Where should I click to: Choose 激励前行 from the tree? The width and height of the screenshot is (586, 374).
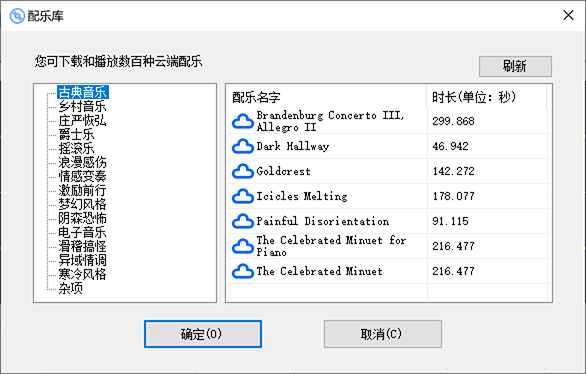(x=82, y=190)
